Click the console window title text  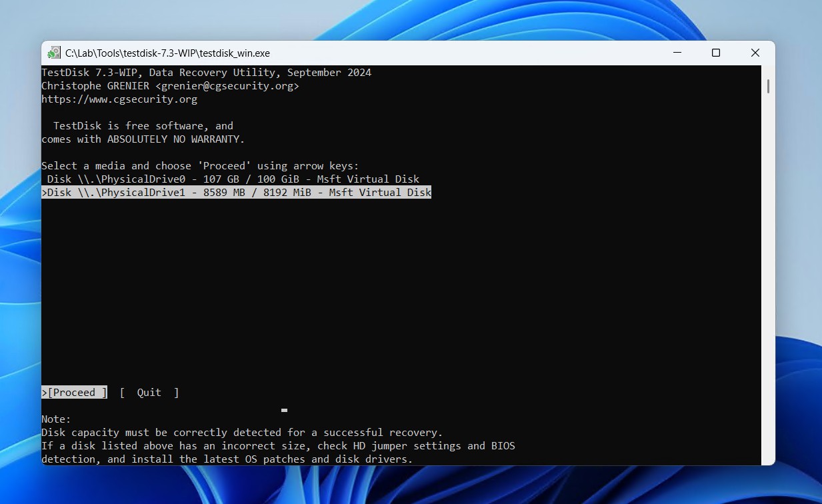(165, 53)
